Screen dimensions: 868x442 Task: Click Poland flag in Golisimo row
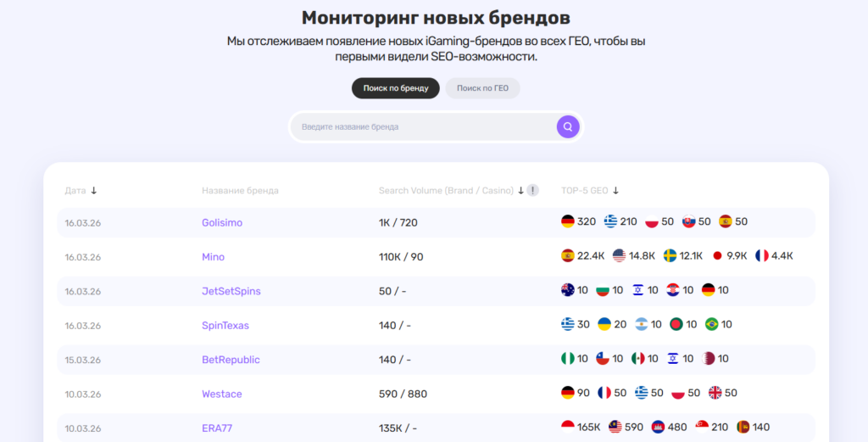pyautogui.click(x=652, y=221)
